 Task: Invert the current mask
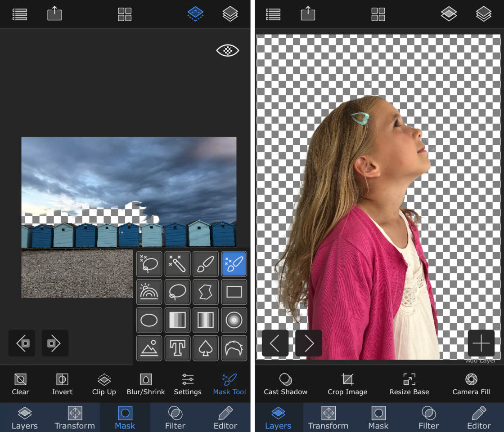coord(62,384)
